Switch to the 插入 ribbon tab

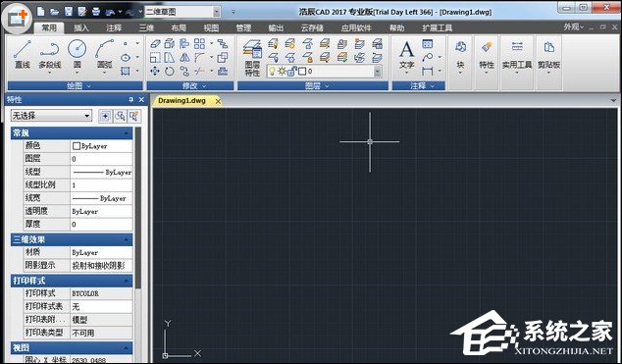(x=81, y=27)
